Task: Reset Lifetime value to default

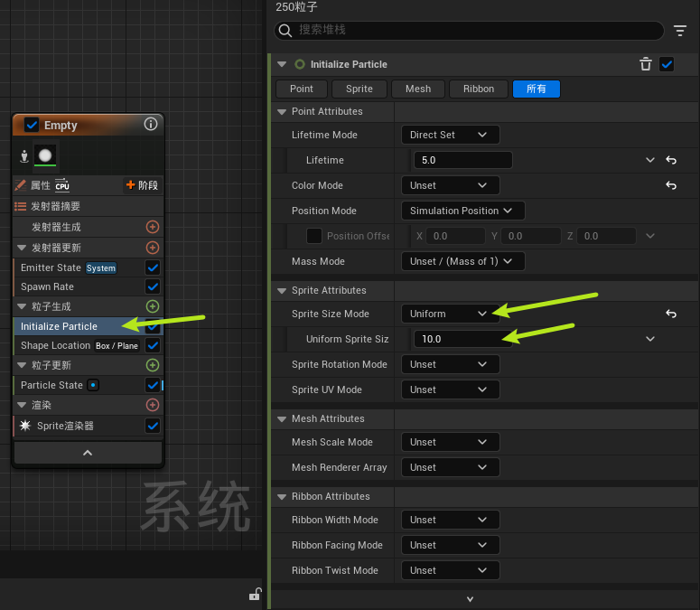Action: (671, 160)
